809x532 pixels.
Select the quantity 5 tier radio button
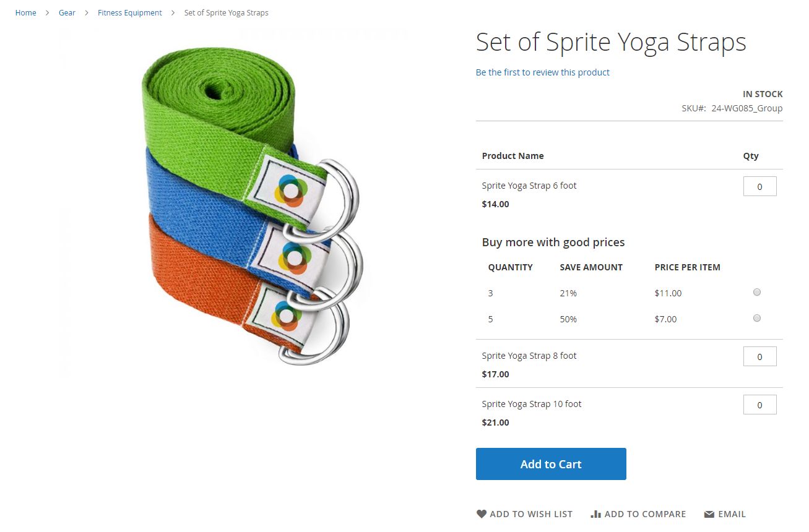point(757,319)
